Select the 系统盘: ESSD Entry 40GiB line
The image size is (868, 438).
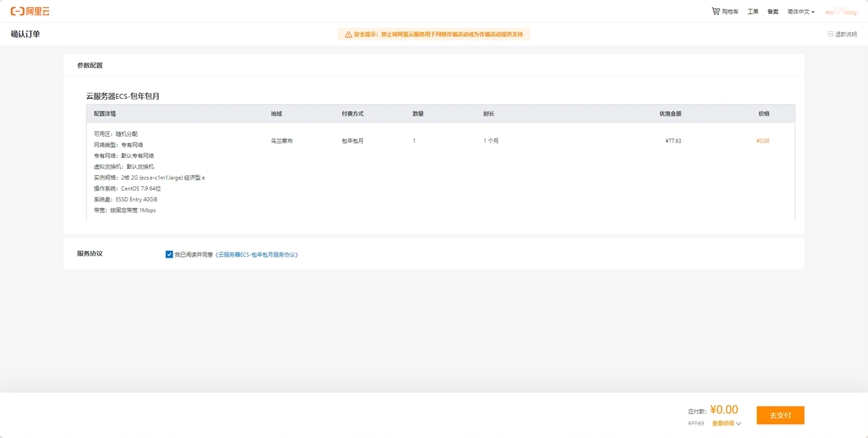tap(126, 199)
